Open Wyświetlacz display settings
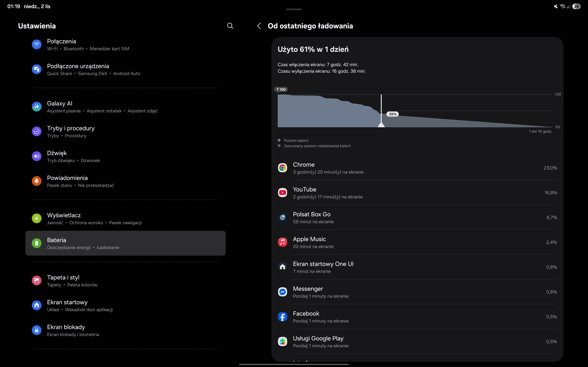 125,219
